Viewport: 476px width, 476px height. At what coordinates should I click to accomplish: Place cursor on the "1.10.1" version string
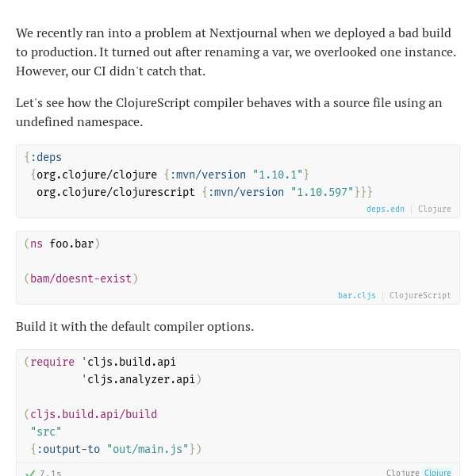point(278,175)
